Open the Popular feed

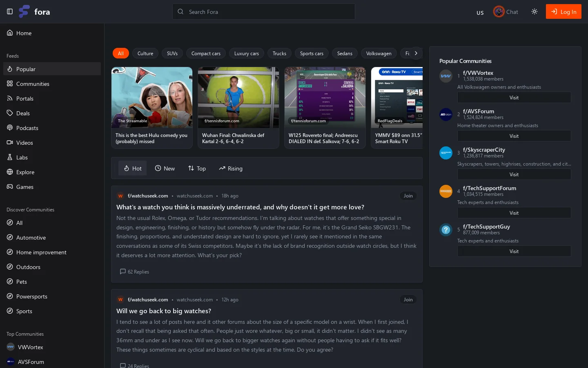pyautogui.click(x=52, y=69)
